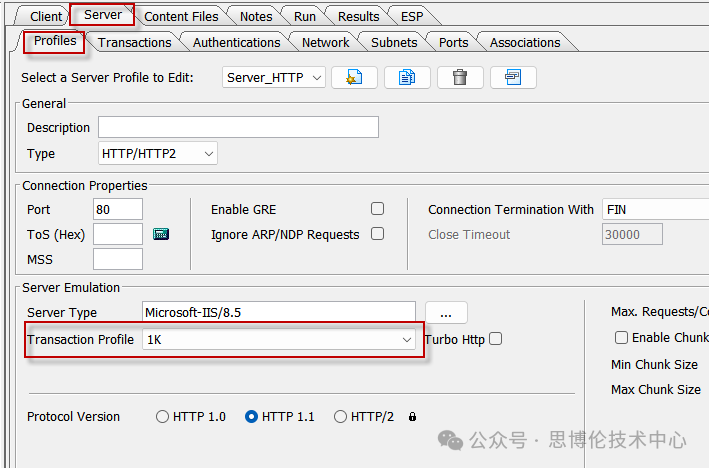Open Connection Termination With FIN dropdown
The height and width of the screenshot is (468, 709).
point(655,209)
